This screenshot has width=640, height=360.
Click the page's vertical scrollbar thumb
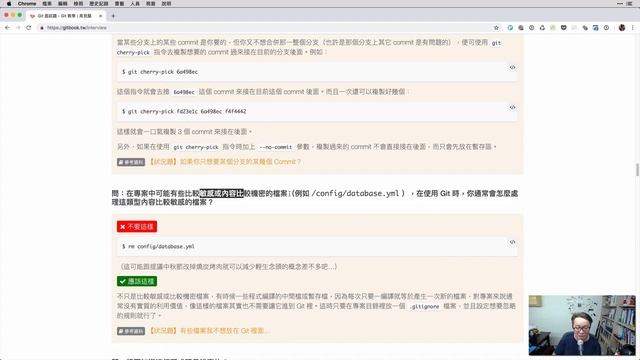coord(637,170)
